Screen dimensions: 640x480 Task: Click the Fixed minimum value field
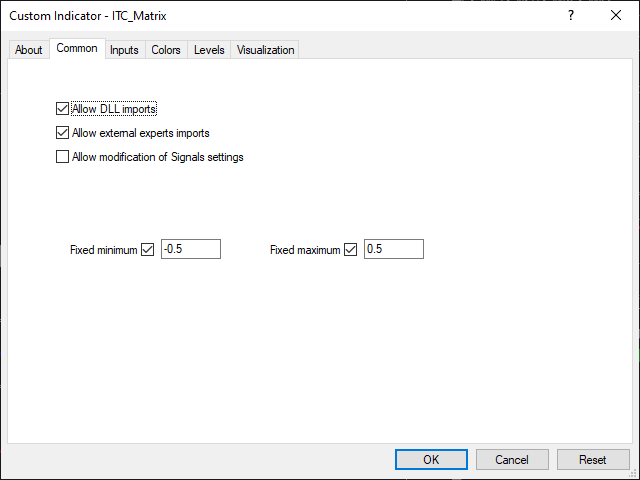pyautogui.click(x=190, y=250)
